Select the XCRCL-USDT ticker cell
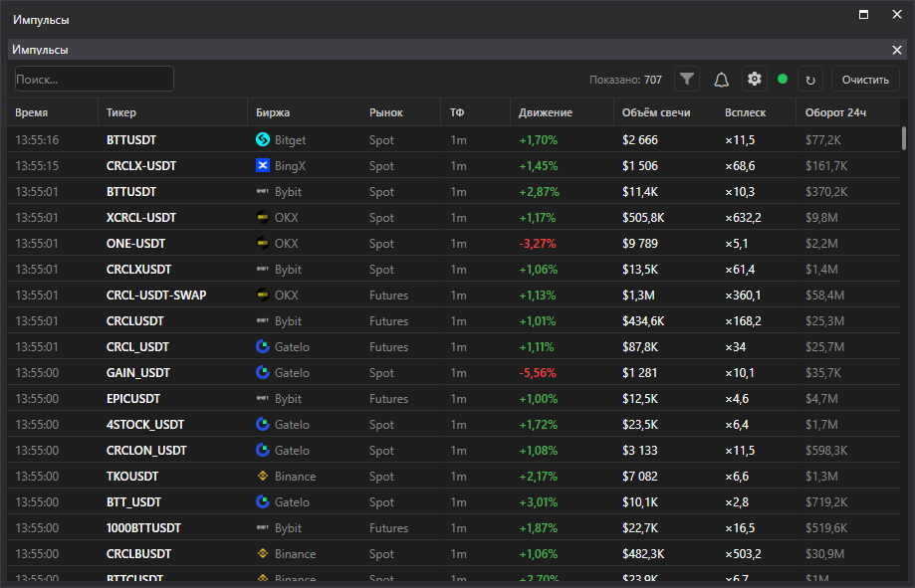This screenshot has height=588, width=915. click(x=141, y=218)
